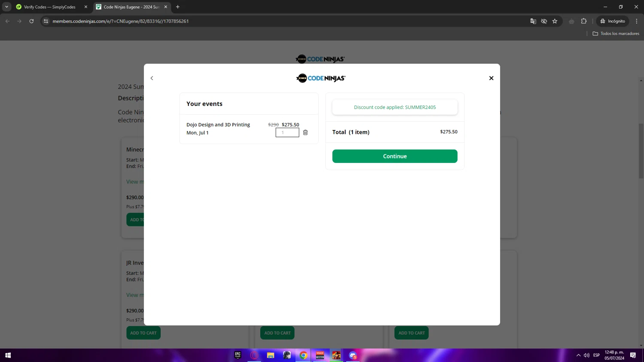The image size is (644, 362).
Task: Click the Code Ninjas logo on the background page
Action: [x=320, y=59]
